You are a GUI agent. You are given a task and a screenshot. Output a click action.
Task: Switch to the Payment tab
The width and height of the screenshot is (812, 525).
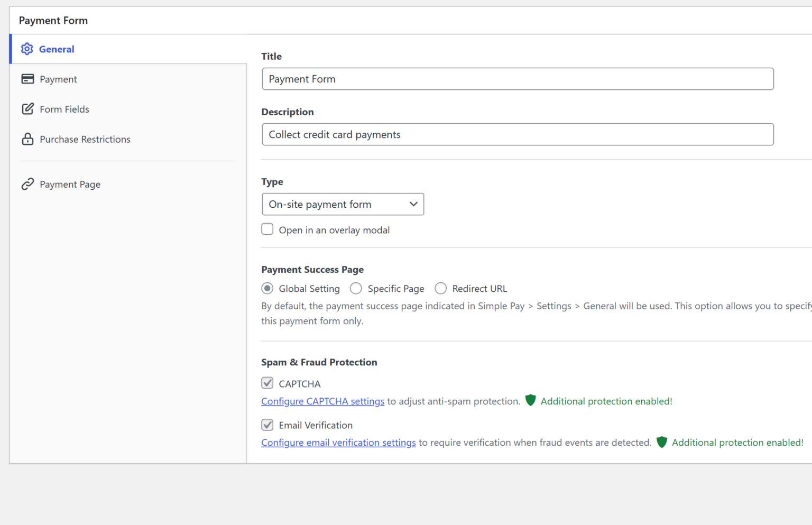click(58, 79)
